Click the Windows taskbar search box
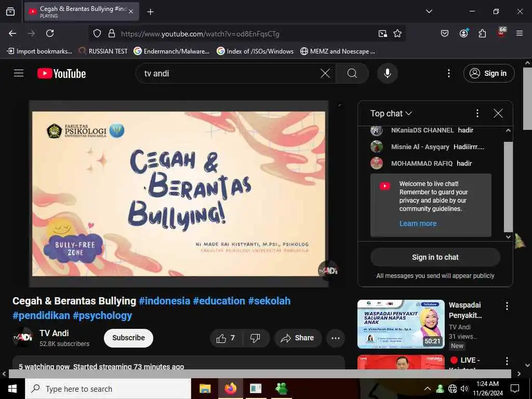 [108, 389]
